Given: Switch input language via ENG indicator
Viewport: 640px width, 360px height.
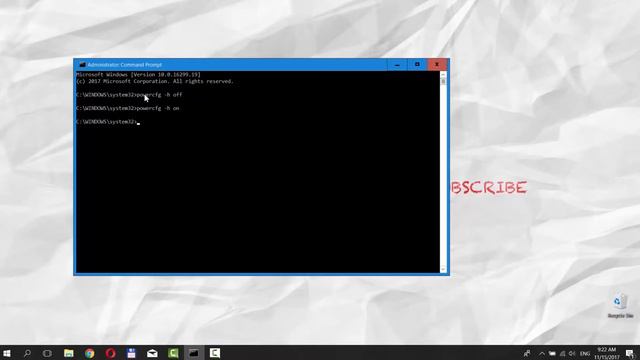Looking at the screenshot, I should coord(585,353).
